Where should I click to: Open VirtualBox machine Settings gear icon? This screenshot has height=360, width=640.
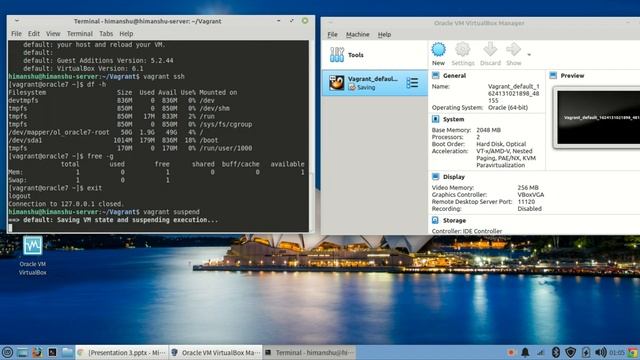click(x=462, y=50)
